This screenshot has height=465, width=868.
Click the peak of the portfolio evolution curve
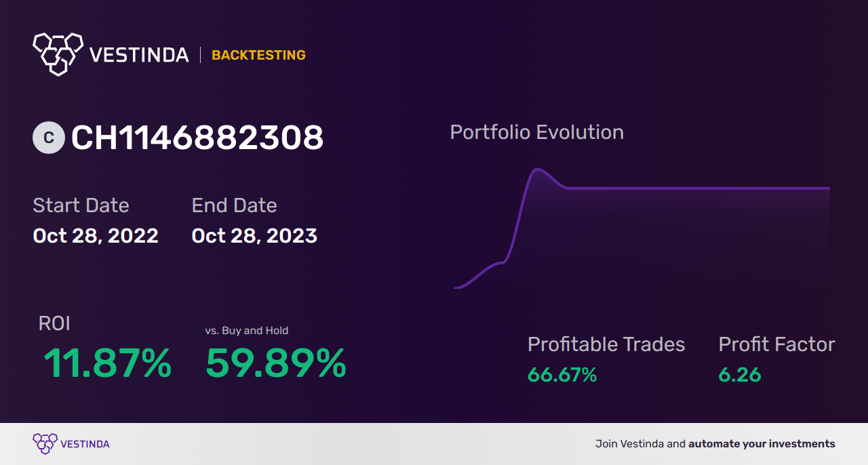537,169
